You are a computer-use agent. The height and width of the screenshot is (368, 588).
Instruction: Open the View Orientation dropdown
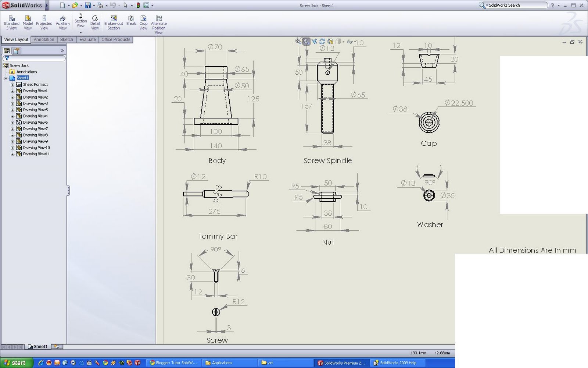pyautogui.click(x=343, y=41)
